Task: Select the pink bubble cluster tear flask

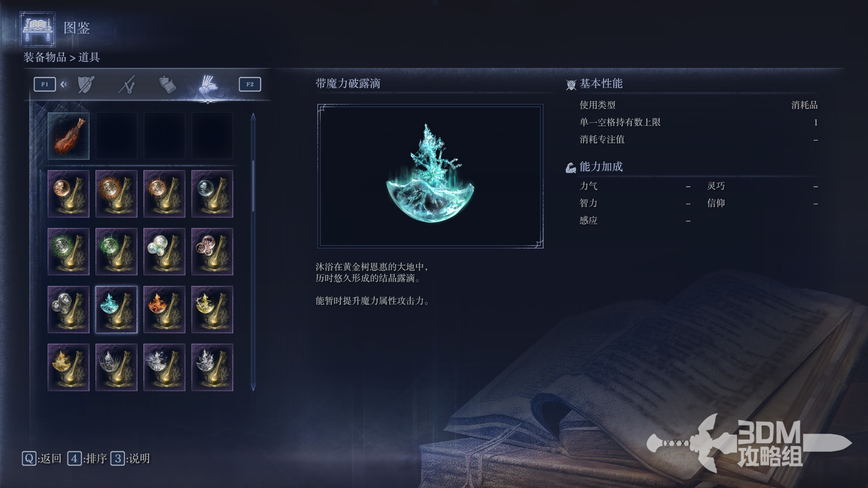Action: (212, 252)
